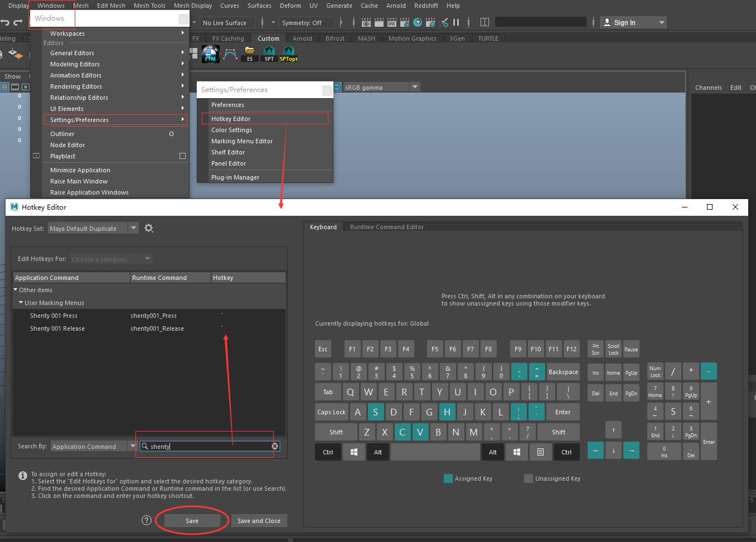This screenshot has height=542, width=756.
Task: Select the Shenty 001 Release row
Action: pos(149,328)
